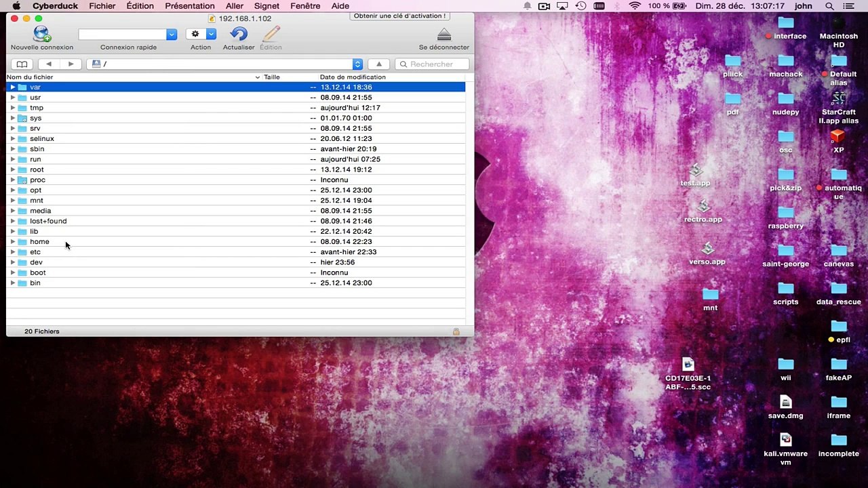Screen dimensions: 868x488
Task: Go back with the left arrow button
Action: tap(49, 64)
